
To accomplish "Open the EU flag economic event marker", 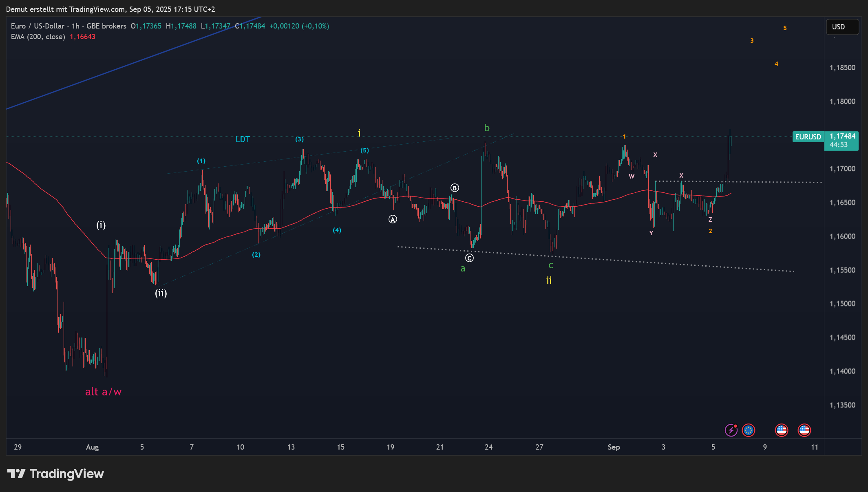I will pos(749,430).
